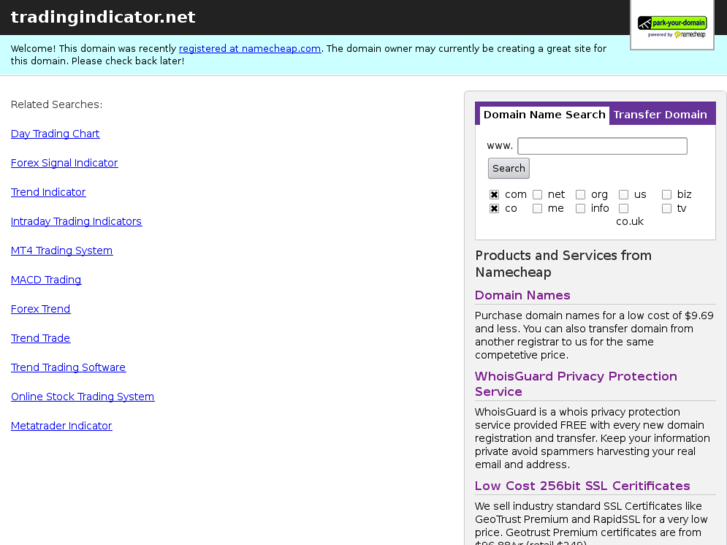Open Intraday Trading Indicators link
Screen dimensions: 727x545
coord(76,221)
